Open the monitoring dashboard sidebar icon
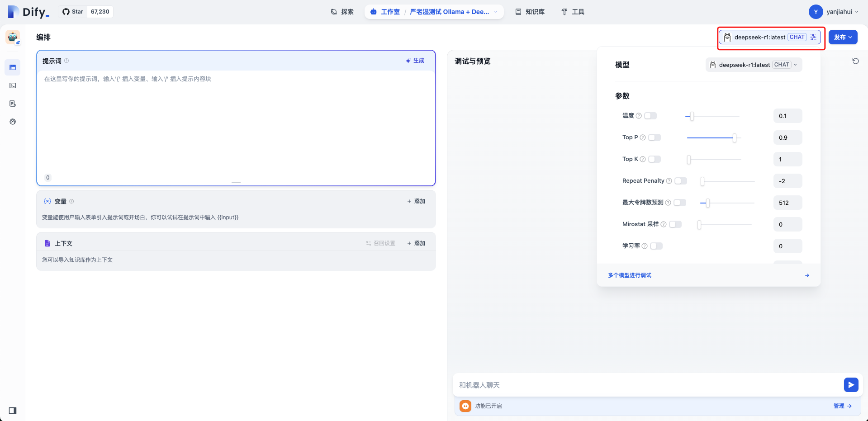This screenshot has width=868, height=421. tap(13, 122)
